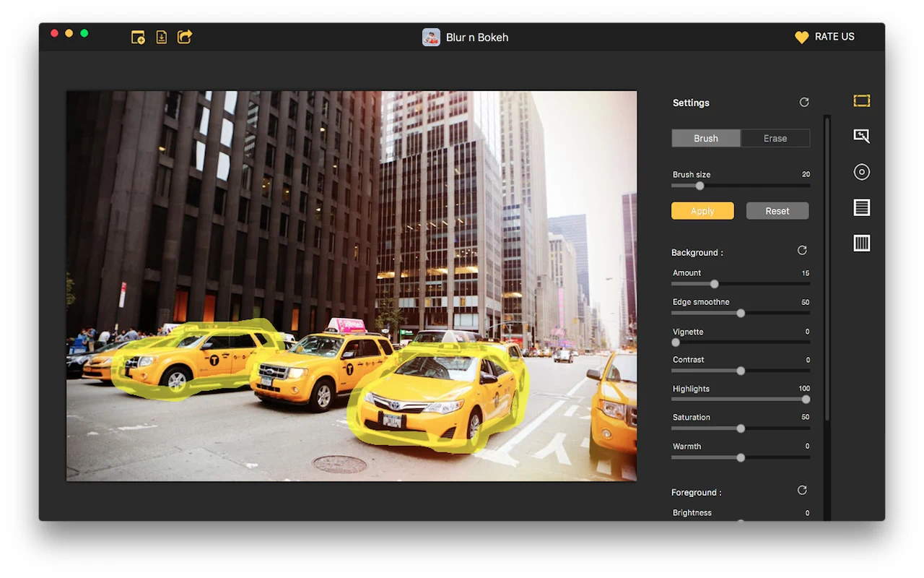Click the open new image icon
924x578 pixels.
[x=138, y=37]
